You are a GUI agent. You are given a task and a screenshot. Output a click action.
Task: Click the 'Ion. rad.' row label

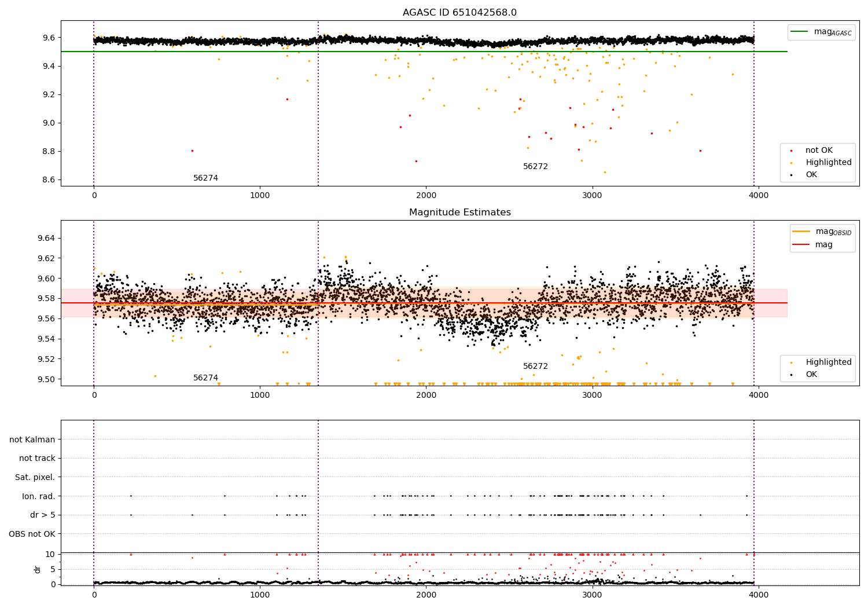click(39, 496)
